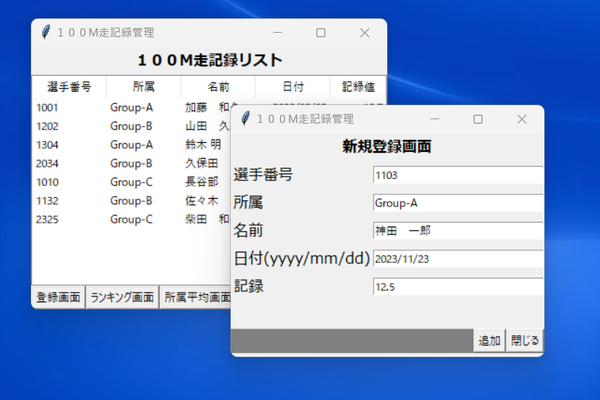Click the feather icon in the list window title bar

[46, 33]
